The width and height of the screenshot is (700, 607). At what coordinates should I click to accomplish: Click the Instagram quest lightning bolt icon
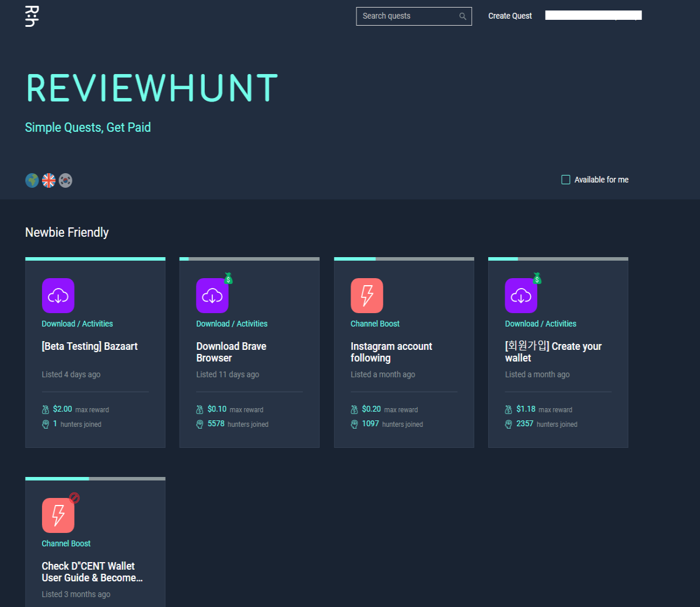367,296
